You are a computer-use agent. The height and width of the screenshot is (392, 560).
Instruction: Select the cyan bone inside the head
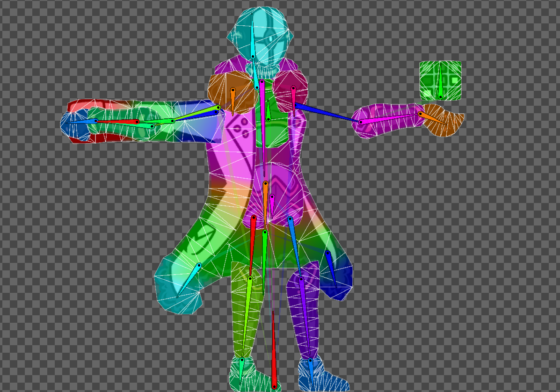click(x=252, y=42)
